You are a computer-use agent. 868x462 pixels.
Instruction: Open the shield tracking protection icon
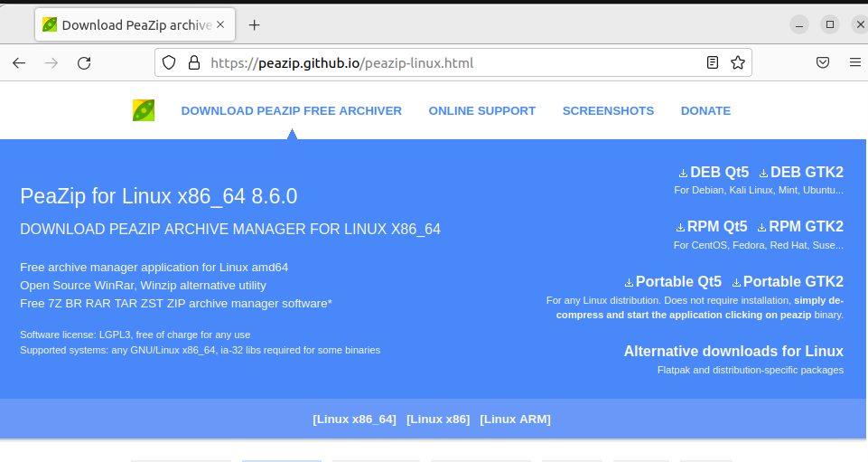(x=169, y=62)
